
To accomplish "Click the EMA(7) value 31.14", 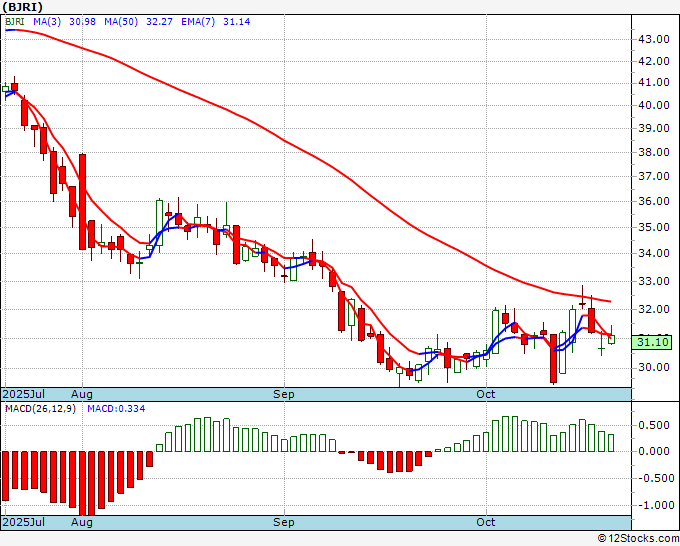I will pyautogui.click(x=236, y=22).
